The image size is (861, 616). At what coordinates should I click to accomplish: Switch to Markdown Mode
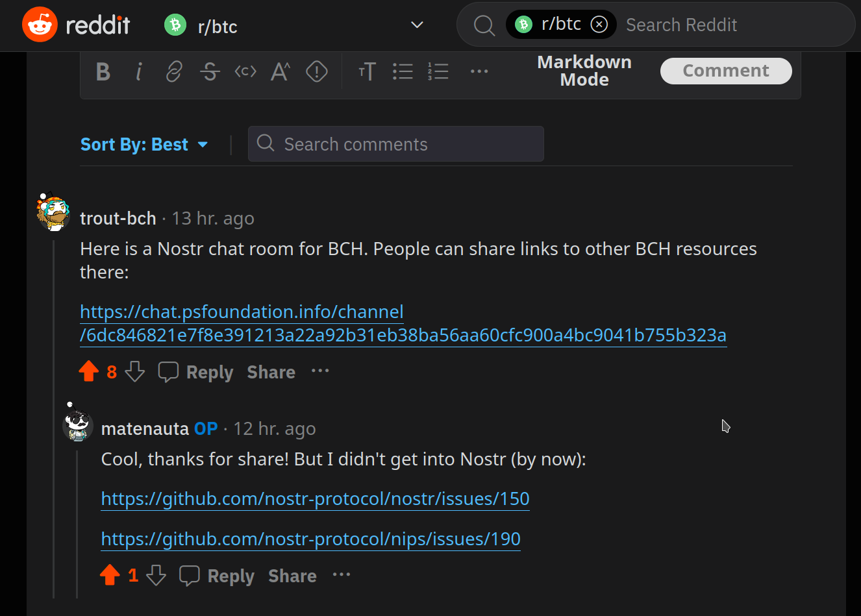pos(584,71)
